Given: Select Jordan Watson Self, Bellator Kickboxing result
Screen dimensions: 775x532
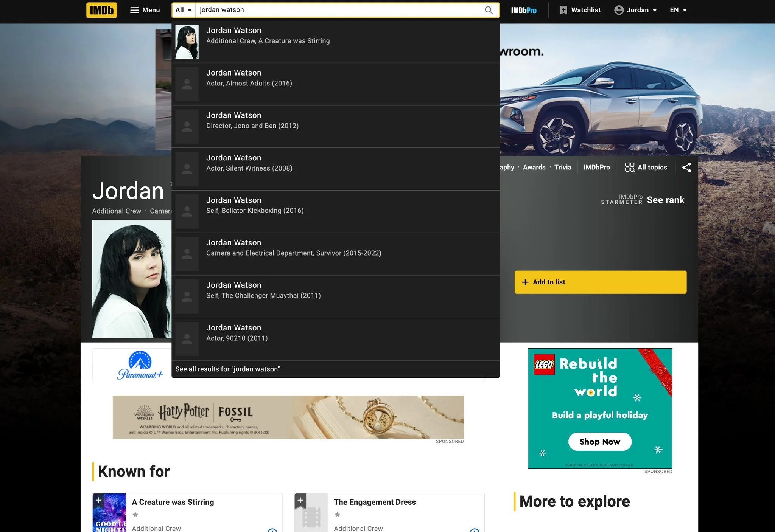Looking at the screenshot, I should 336,211.
